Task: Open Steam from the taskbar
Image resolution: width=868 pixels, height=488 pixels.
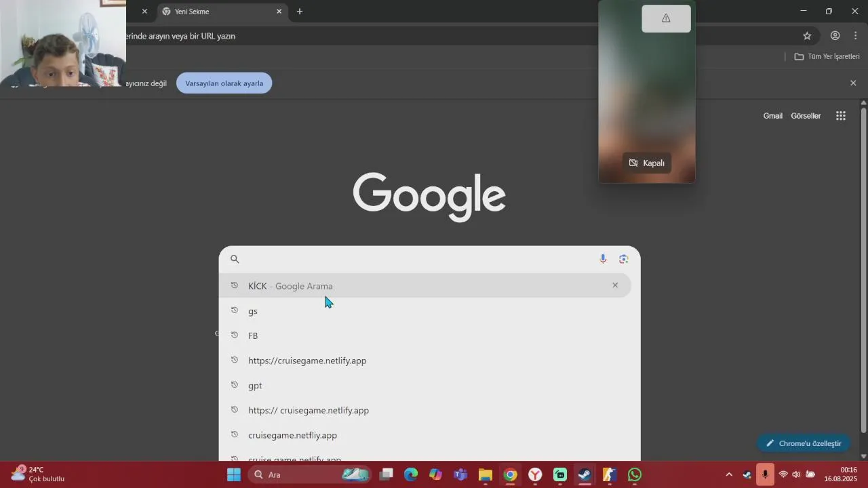Action: [x=585, y=474]
